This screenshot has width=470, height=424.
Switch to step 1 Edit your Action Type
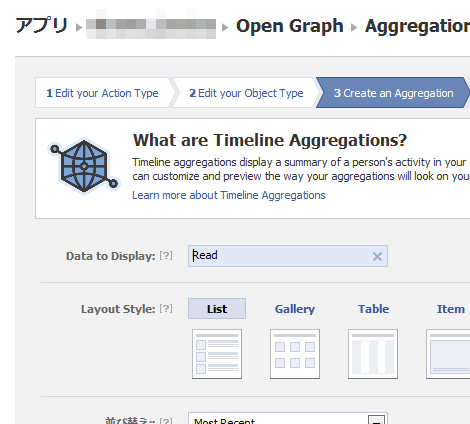click(102, 93)
